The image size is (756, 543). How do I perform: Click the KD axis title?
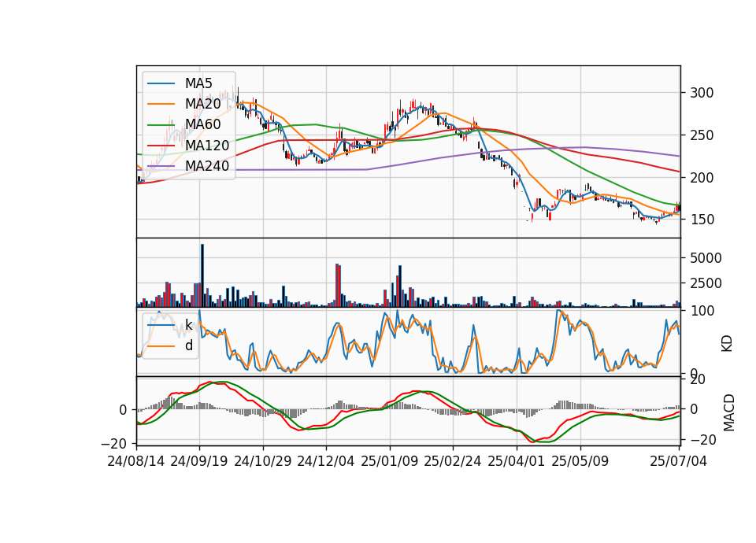pyautogui.click(x=727, y=343)
